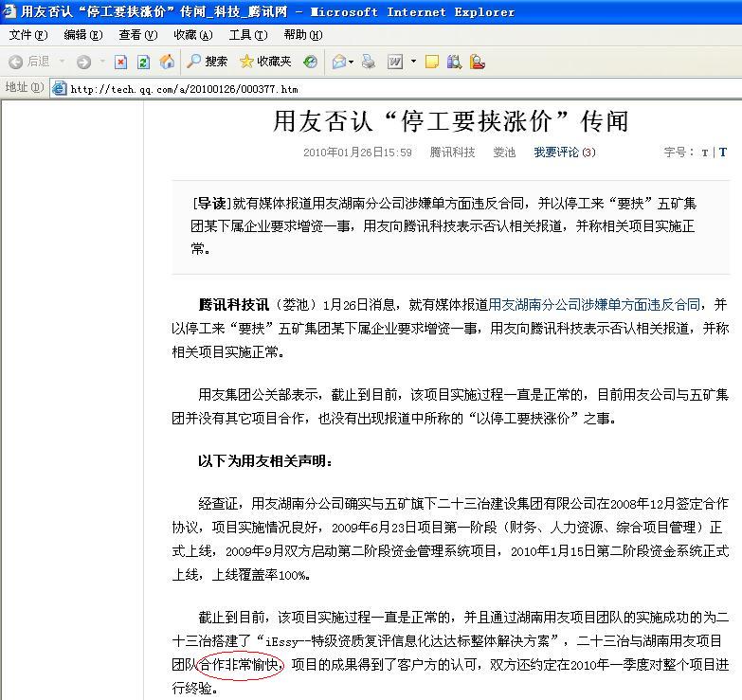The width and height of the screenshot is (742, 700).
Task: Click the article headline 用友否认“停工要挟涨价”传闻
Action: 451,121
